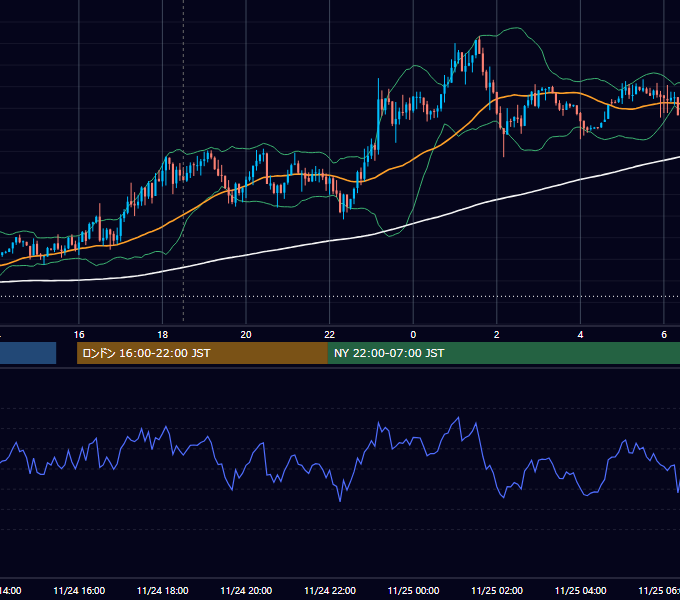Click the 11/24 22:00 date label

coord(330,591)
